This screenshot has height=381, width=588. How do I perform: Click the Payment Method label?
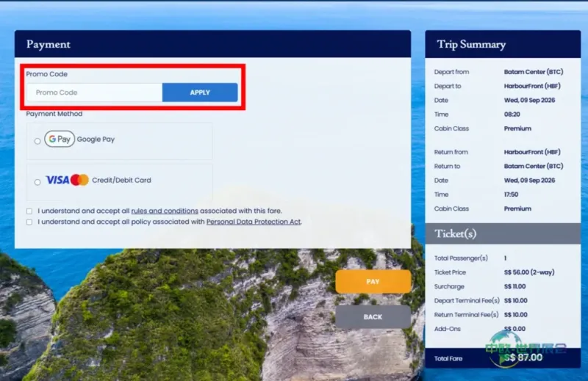point(54,114)
